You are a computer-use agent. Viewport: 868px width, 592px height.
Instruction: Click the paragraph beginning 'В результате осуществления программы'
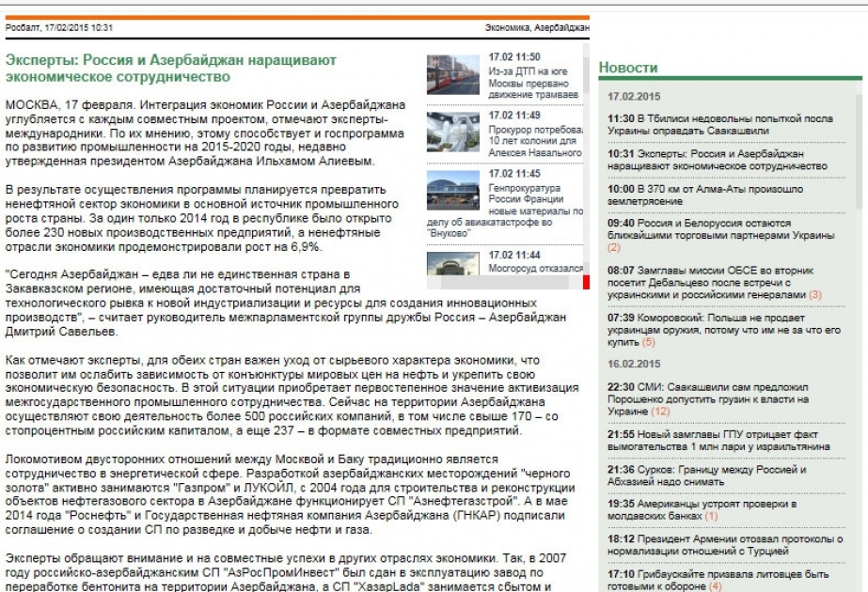(202, 219)
